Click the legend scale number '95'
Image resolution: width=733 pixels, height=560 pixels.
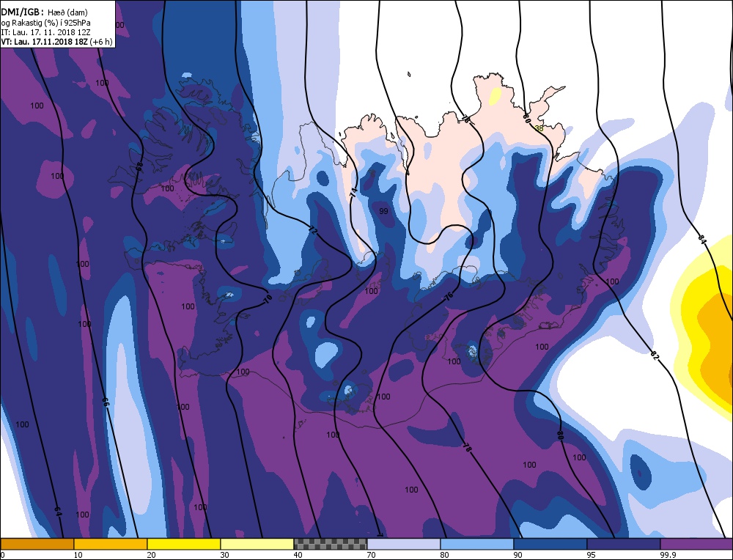pos(591,555)
